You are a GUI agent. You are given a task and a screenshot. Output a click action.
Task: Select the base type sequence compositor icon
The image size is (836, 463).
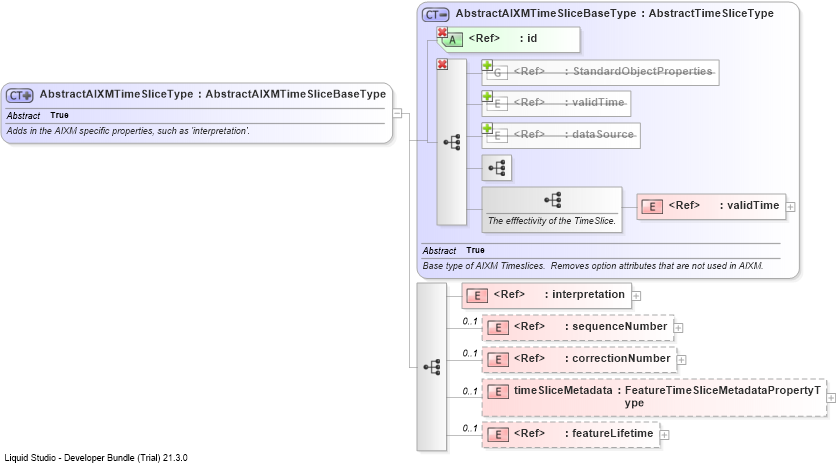452,142
